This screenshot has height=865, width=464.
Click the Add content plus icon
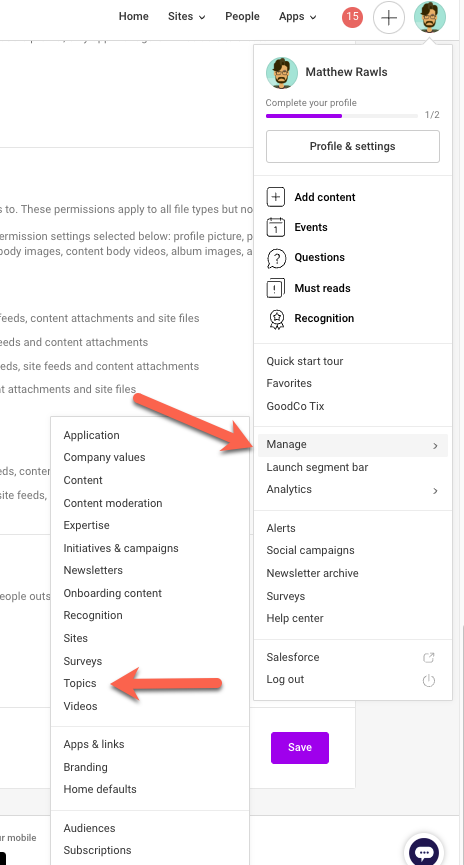pyautogui.click(x=276, y=197)
